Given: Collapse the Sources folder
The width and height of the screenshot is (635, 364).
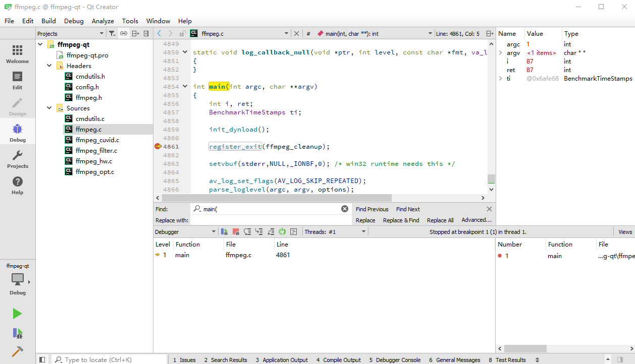Looking at the screenshot, I should pos(49,108).
